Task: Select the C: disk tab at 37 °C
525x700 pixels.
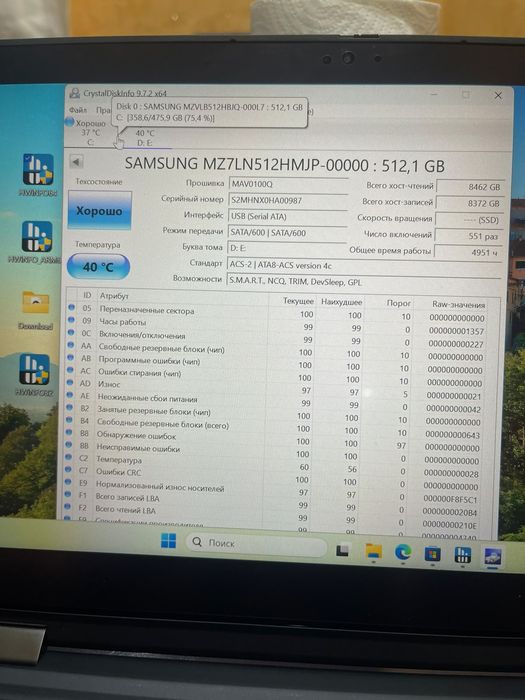Action: (91, 133)
